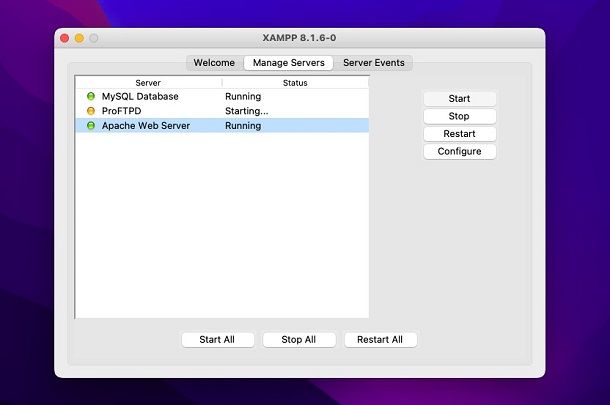Viewport: 610px width, 405px height.
Task: Select the Manage Servers tab
Action: [x=289, y=63]
